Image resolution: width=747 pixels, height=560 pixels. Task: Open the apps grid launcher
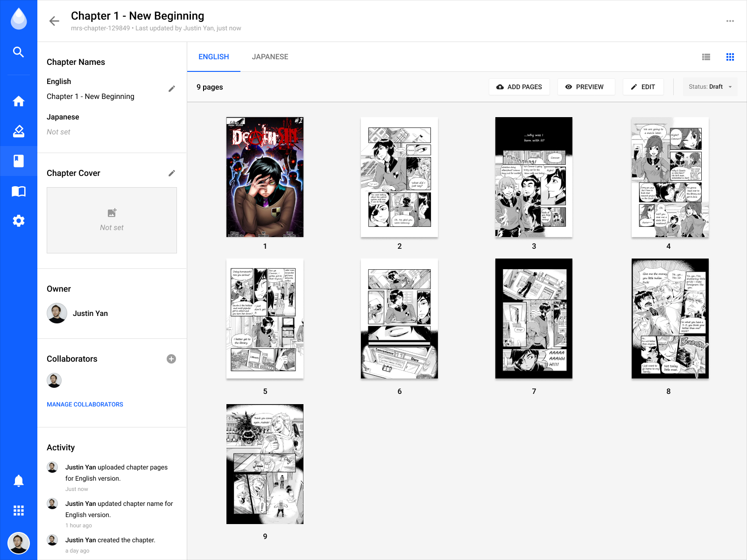pos(18,511)
